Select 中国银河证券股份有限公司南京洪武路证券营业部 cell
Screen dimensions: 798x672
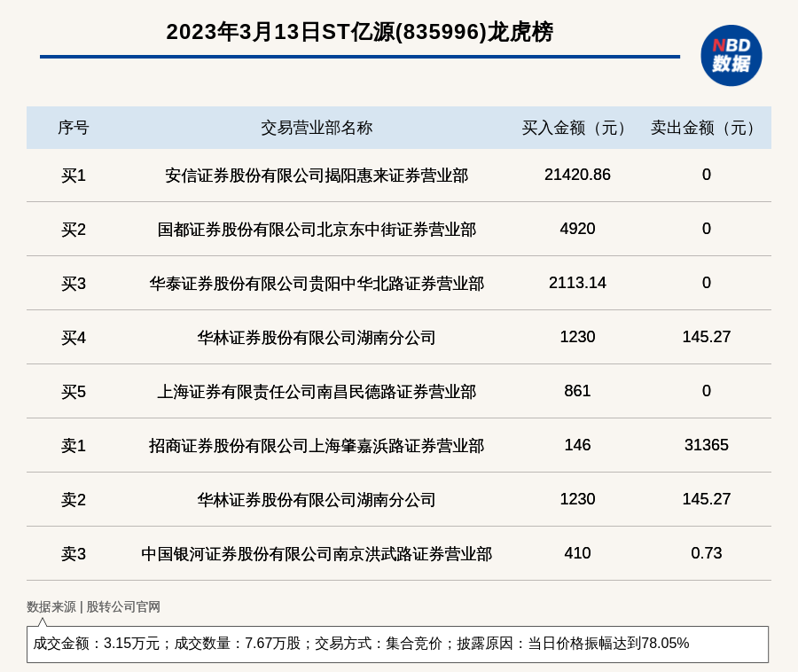click(x=317, y=553)
